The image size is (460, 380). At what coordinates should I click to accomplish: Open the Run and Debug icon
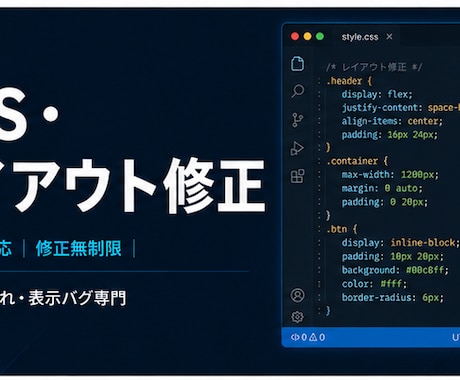(x=297, y=148)
